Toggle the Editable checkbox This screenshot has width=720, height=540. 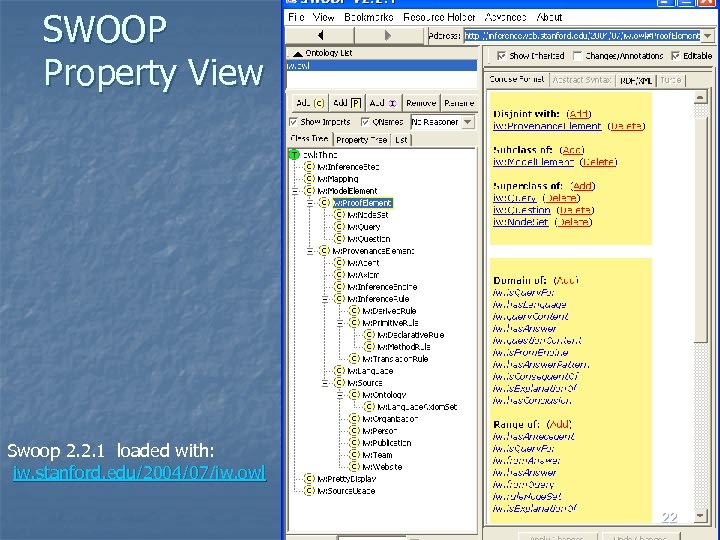tap(675, 56)
